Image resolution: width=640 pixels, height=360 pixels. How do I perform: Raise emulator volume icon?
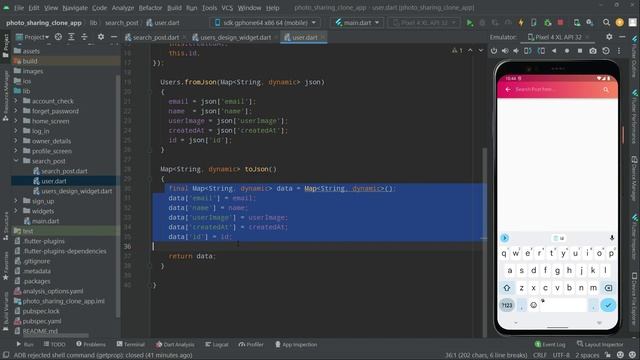click(x=505, y=51)
